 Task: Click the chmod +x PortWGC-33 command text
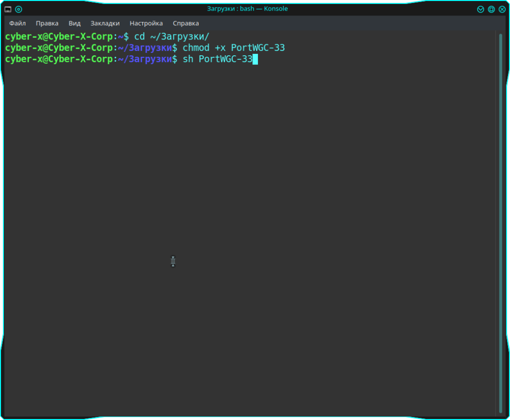(234, 48)
